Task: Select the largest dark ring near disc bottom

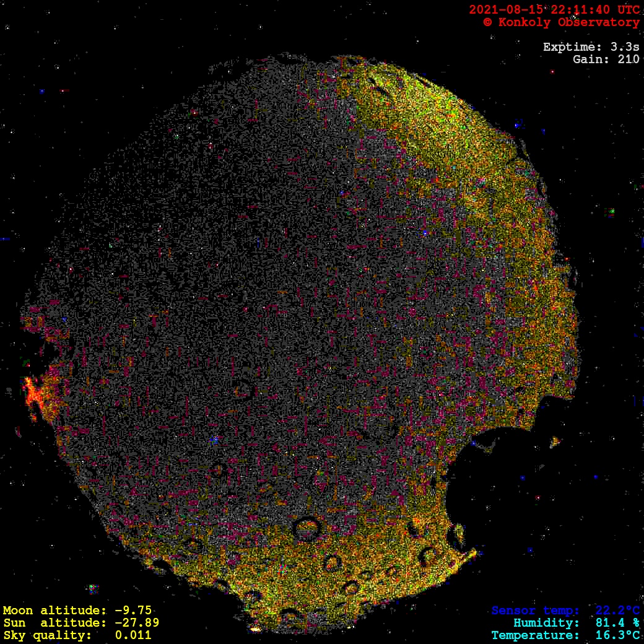Action: click(x=307, y=528)
